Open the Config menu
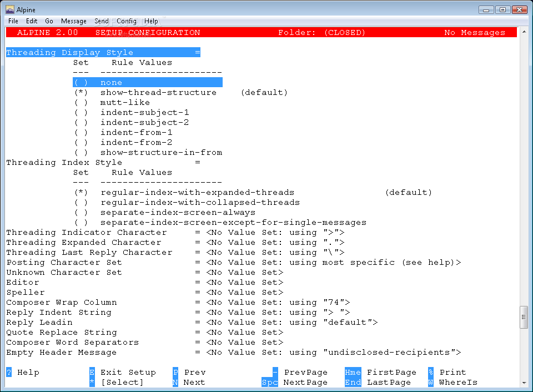 (127, 21)
